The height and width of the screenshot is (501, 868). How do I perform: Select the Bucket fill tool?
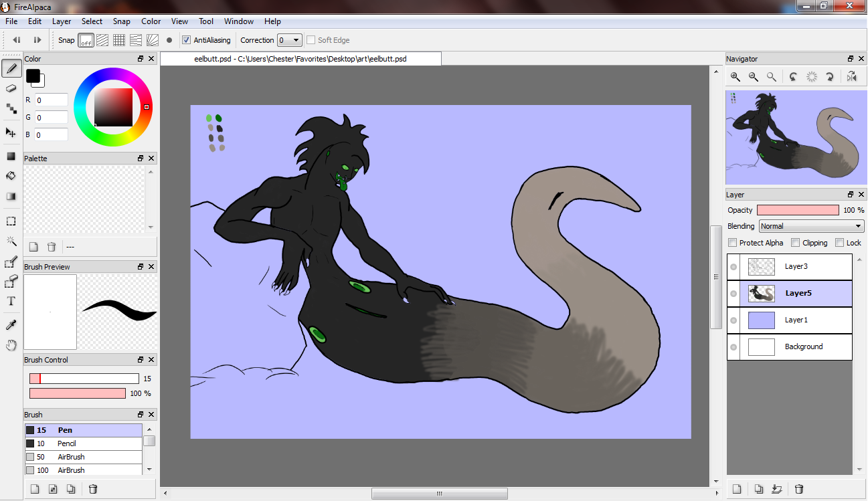11,176
